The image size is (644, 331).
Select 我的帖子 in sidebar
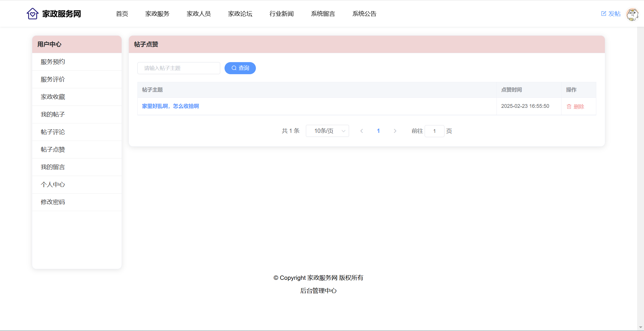(53, 114)
